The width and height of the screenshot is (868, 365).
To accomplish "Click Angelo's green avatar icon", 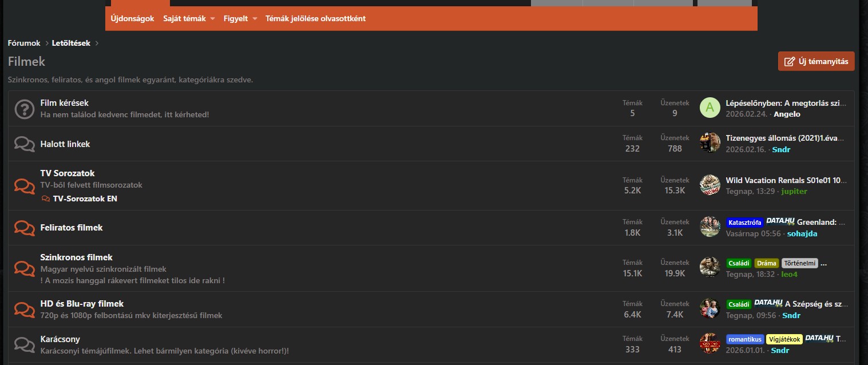I will pyautogui.click(x=710, y=108).
